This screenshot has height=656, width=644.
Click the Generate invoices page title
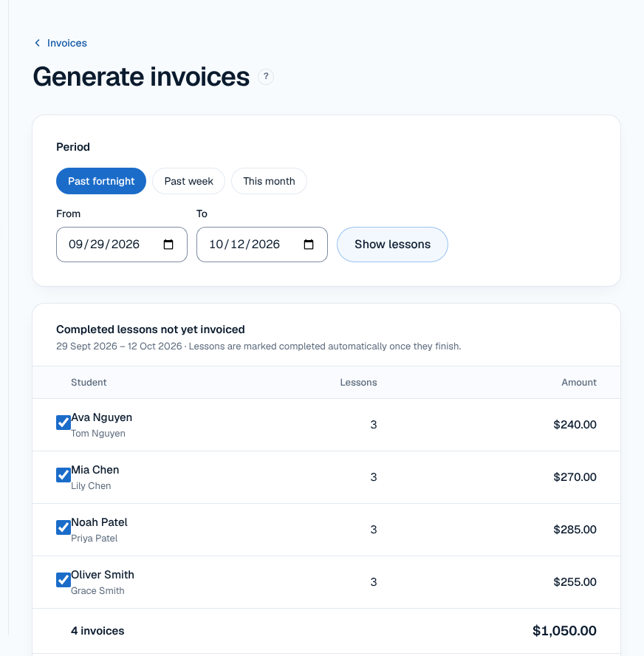pos(141,77)
